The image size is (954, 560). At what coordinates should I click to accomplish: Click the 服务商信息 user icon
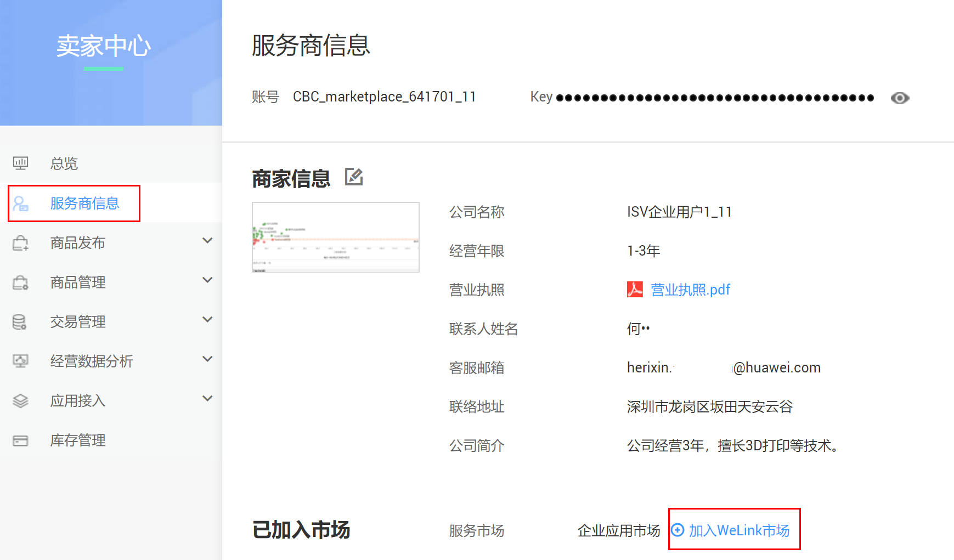point(20,203)
